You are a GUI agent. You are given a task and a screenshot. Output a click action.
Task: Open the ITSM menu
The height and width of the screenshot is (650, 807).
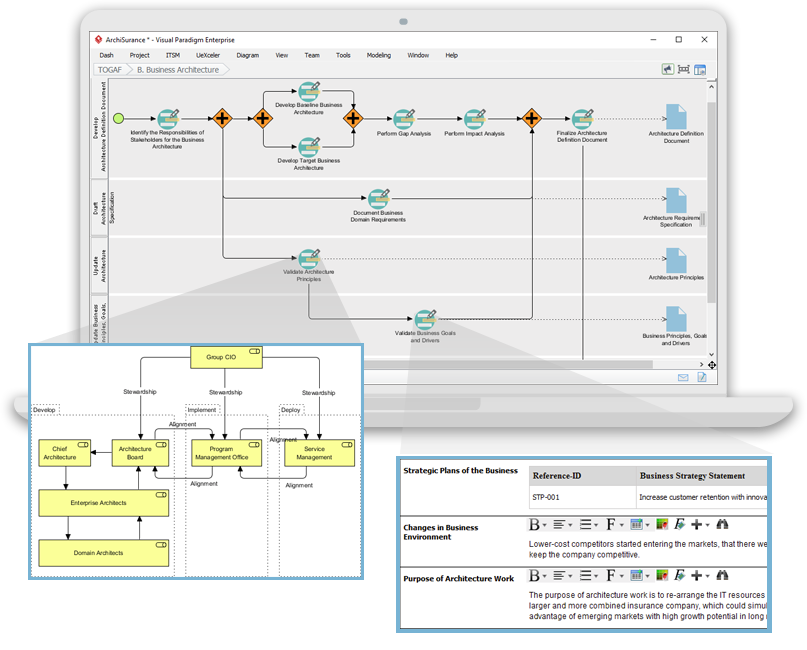pyautogui.click(x=171, y=55)
